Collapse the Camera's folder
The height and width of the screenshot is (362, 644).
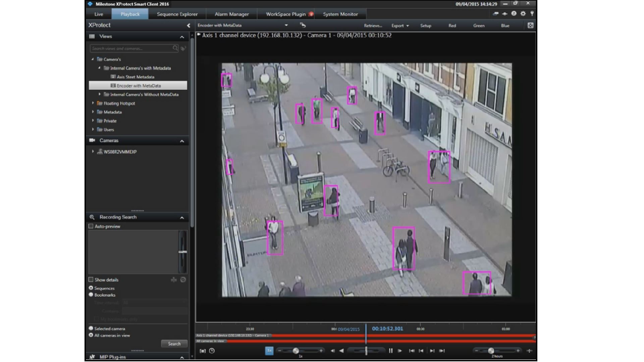[93, 59]
